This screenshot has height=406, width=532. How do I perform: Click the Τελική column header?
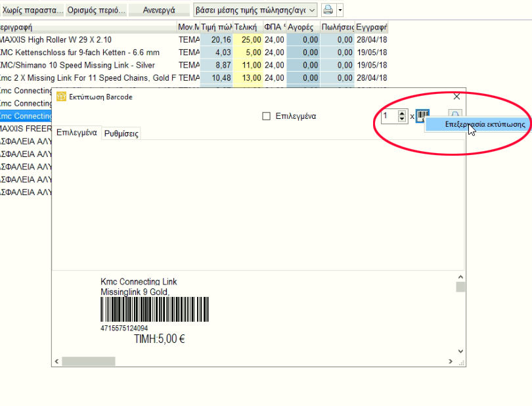tap(248, 27)
